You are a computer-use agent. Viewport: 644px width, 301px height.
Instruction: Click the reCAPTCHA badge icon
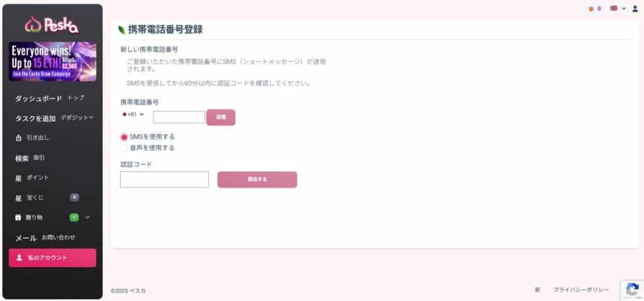(632, 290)
